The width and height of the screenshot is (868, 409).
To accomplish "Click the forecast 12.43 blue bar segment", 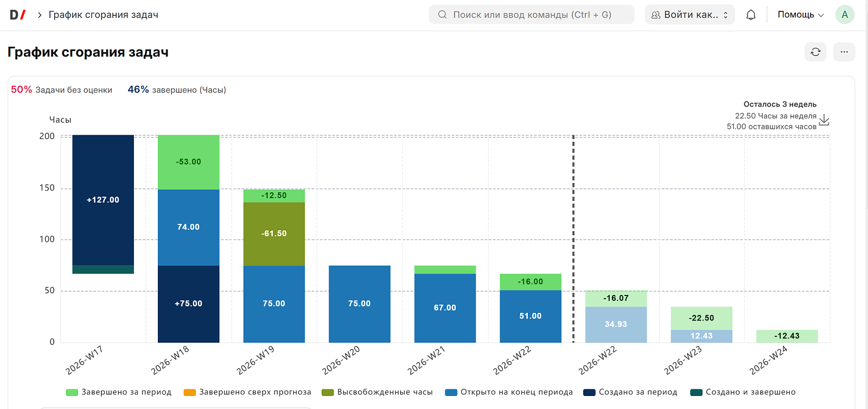I will (x=701, y=336).
